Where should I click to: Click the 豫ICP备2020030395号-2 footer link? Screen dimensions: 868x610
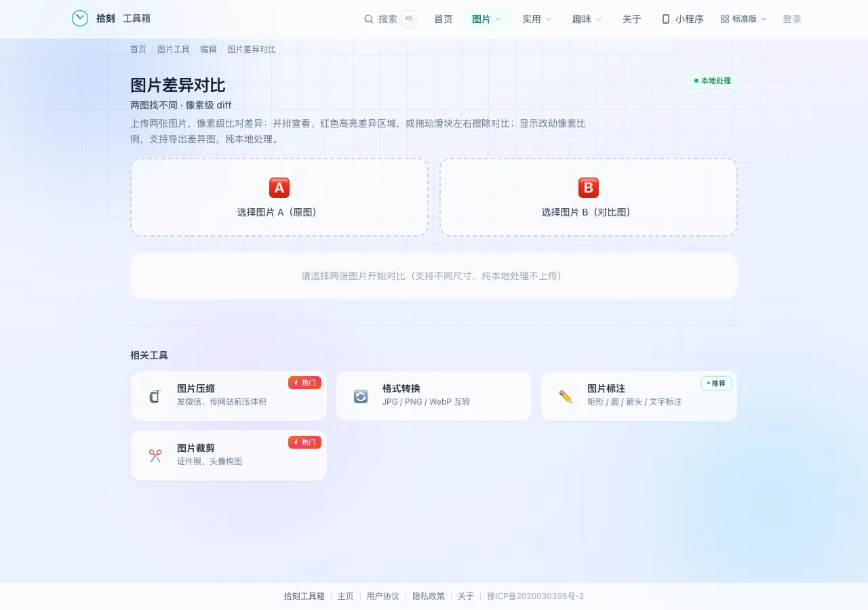pyautogui.click(x=536, y=596)
